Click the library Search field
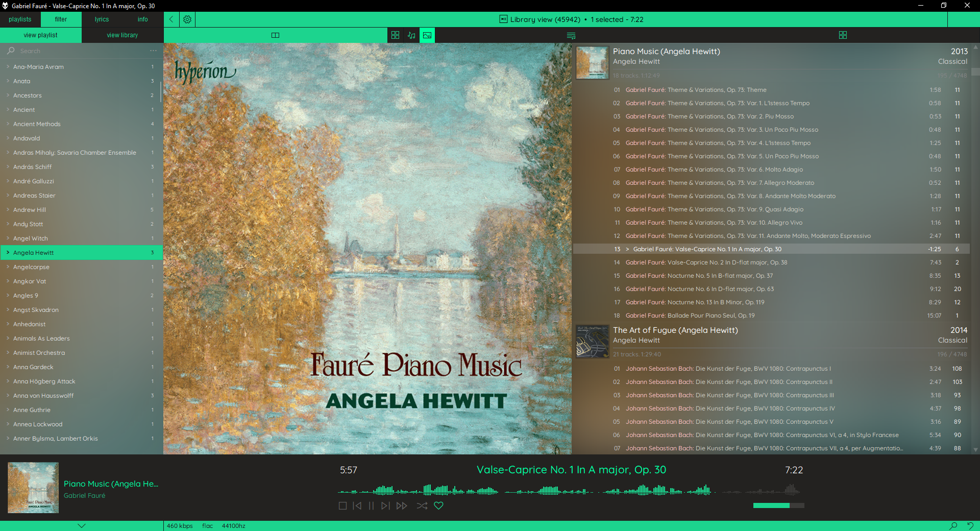The image size is (980, 531). 82,51
